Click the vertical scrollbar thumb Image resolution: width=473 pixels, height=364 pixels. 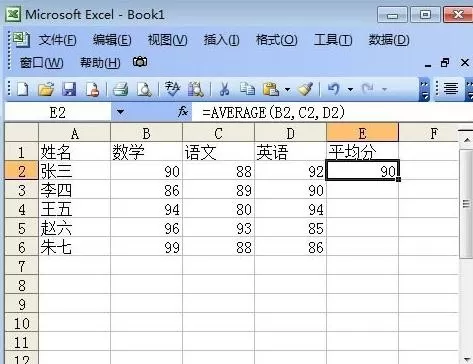(466, 204)
